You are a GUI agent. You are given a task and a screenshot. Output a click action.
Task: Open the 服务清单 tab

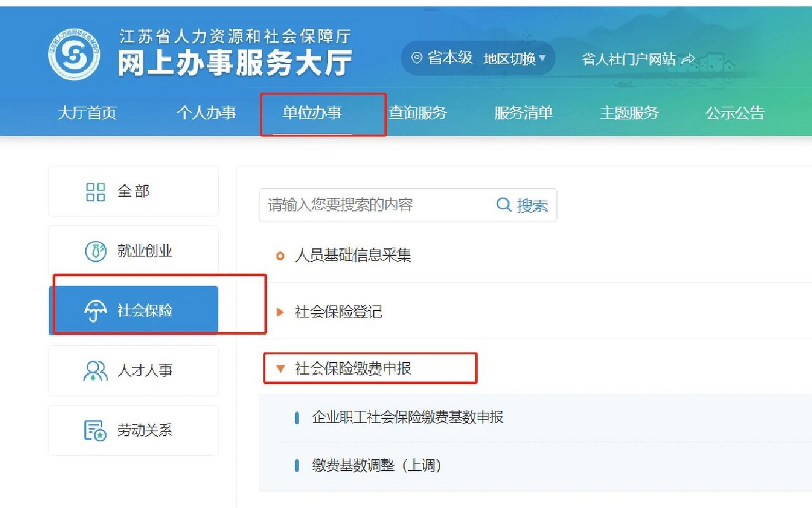tap(523, 113)
